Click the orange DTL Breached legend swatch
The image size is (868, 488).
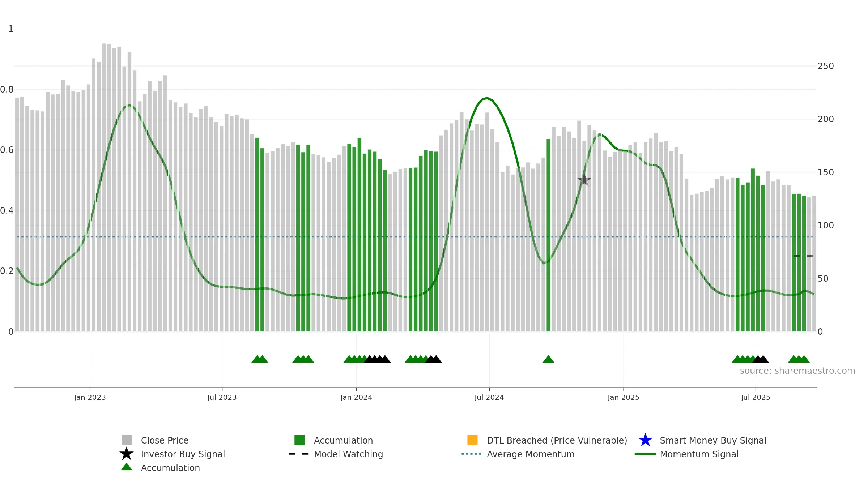click(472, 440)
